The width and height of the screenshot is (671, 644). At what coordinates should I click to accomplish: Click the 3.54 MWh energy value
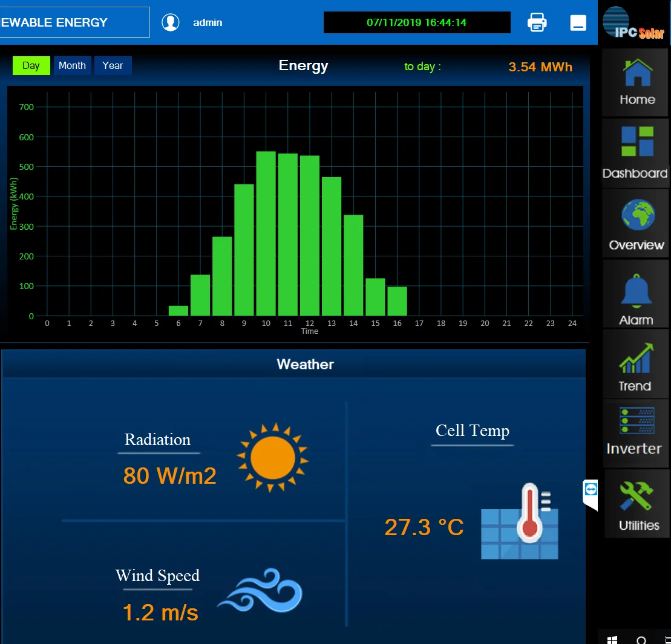tap(540, 67)
